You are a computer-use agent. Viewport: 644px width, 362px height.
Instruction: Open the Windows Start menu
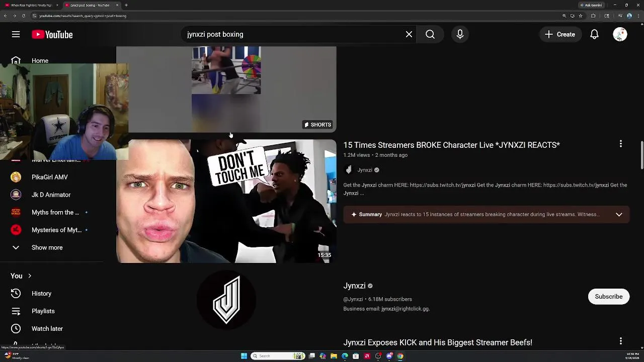click(x=244, y=356)
